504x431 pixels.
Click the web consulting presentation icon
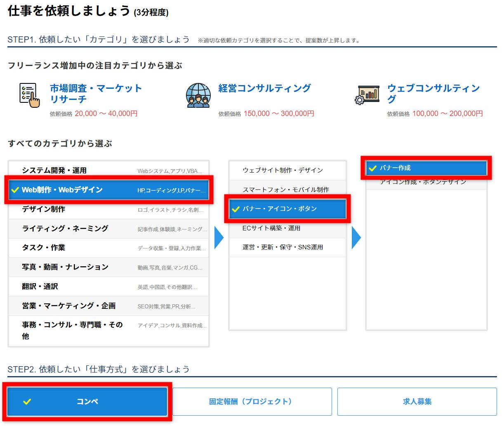(x=366, y=95)
